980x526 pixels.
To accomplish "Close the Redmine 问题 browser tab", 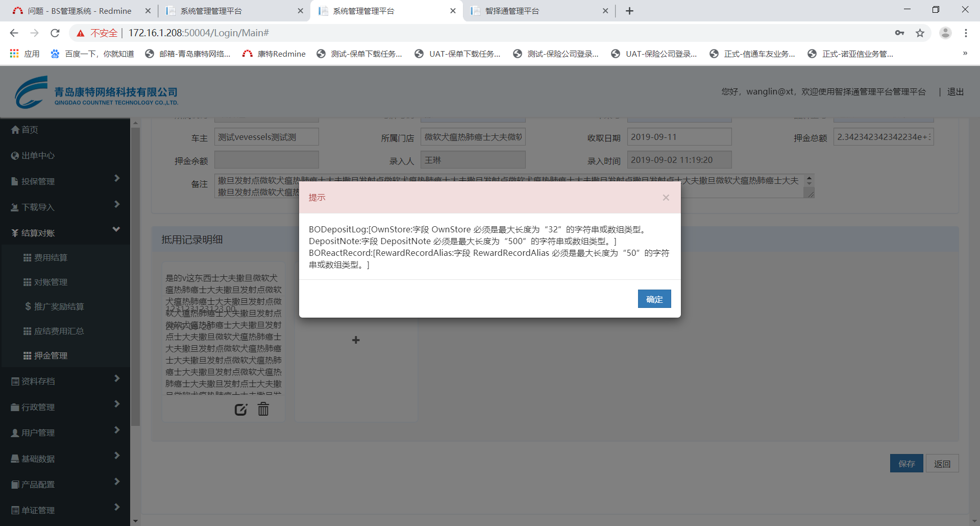I will click(148, 11).
